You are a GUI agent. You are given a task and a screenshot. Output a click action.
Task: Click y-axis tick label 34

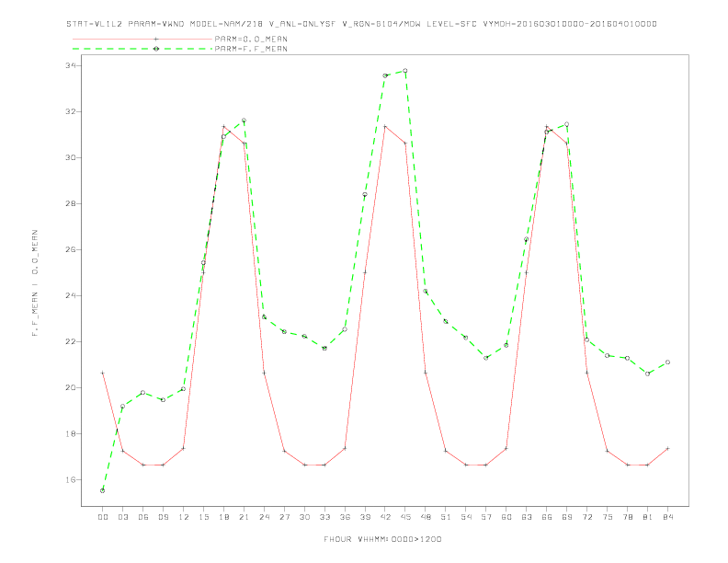pos(71,65)
